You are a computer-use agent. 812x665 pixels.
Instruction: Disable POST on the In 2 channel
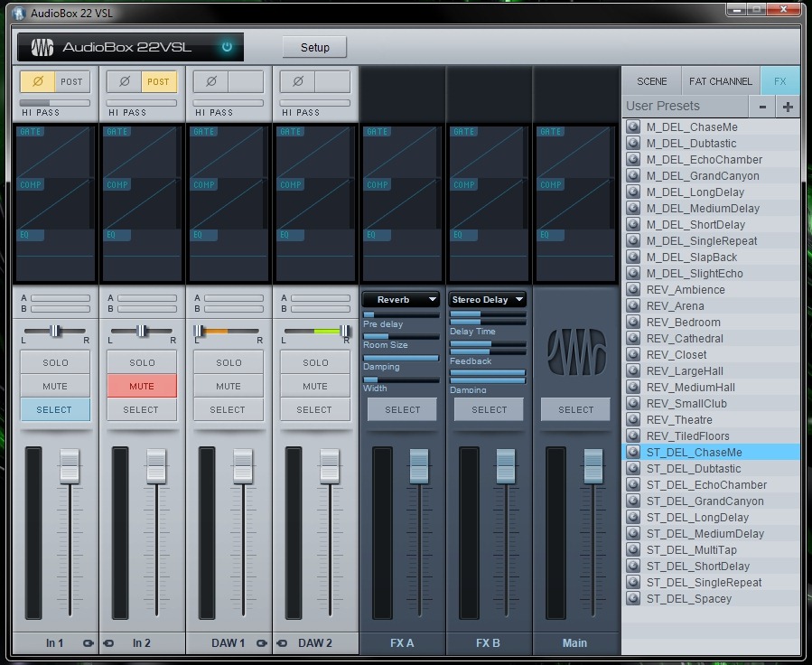click(158, 81)
